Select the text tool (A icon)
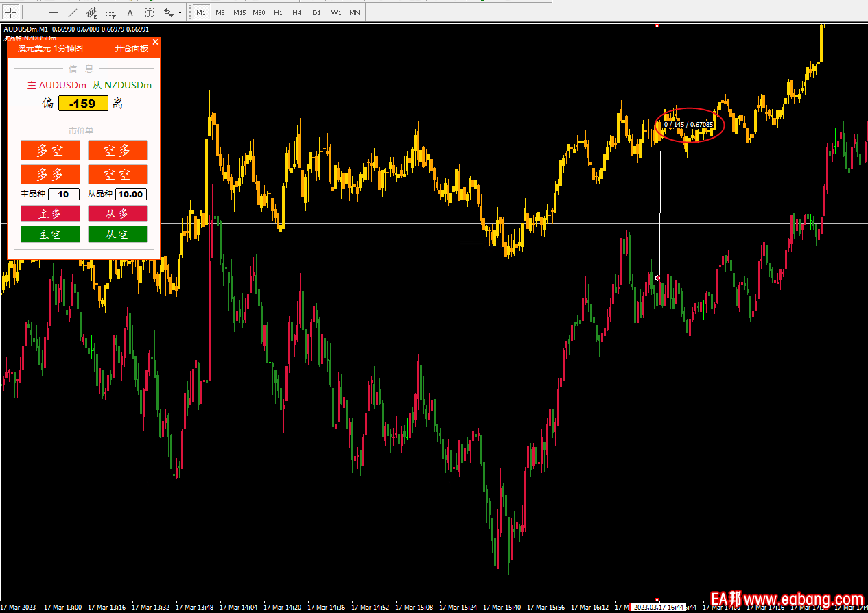 point(130,12)
